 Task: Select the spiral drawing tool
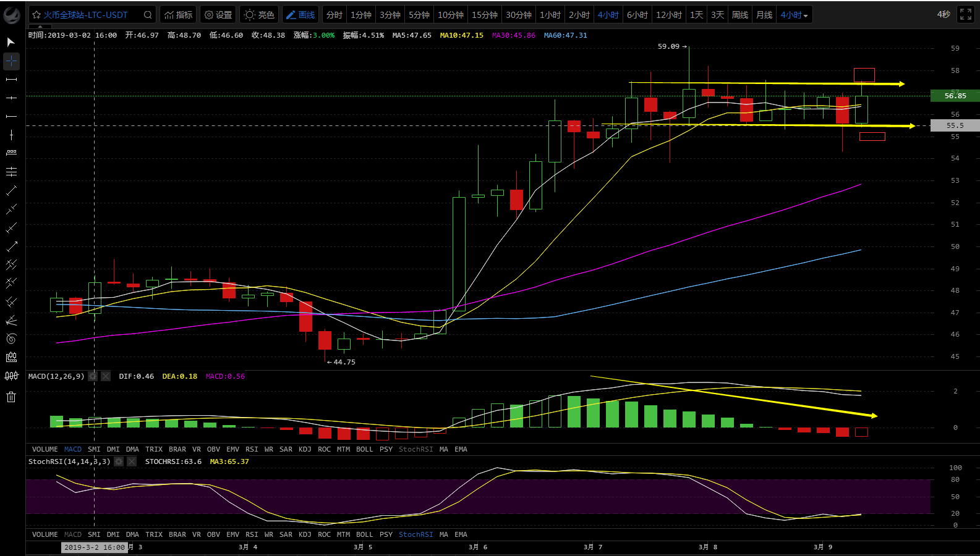click(11, 339)
